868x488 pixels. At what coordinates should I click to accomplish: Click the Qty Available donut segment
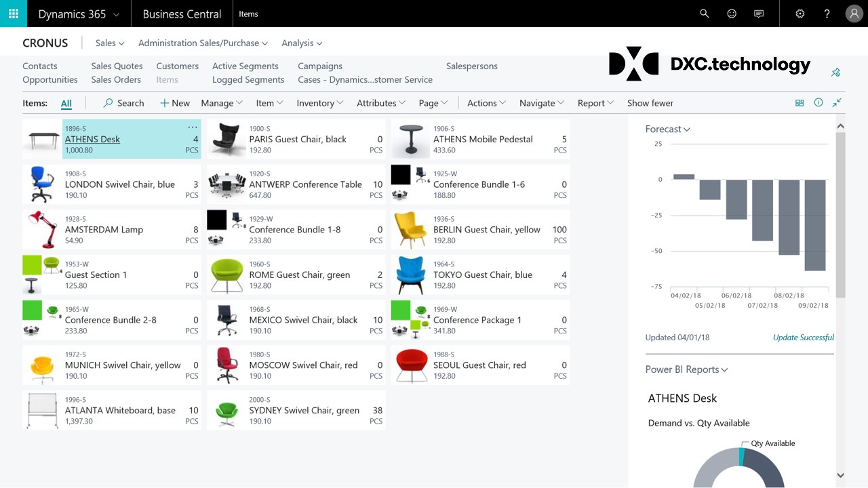coord(742,456)
